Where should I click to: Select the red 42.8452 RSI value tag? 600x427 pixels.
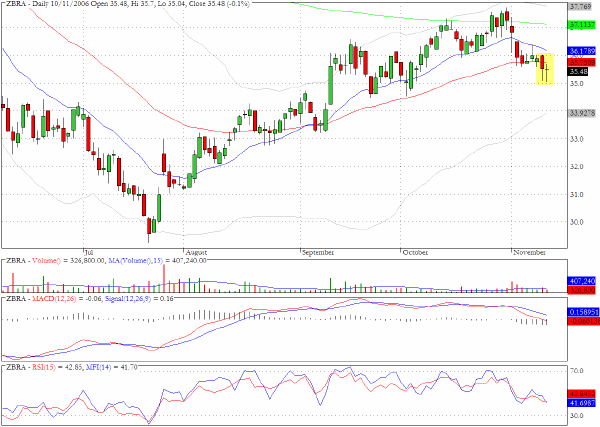click(582, 394)
